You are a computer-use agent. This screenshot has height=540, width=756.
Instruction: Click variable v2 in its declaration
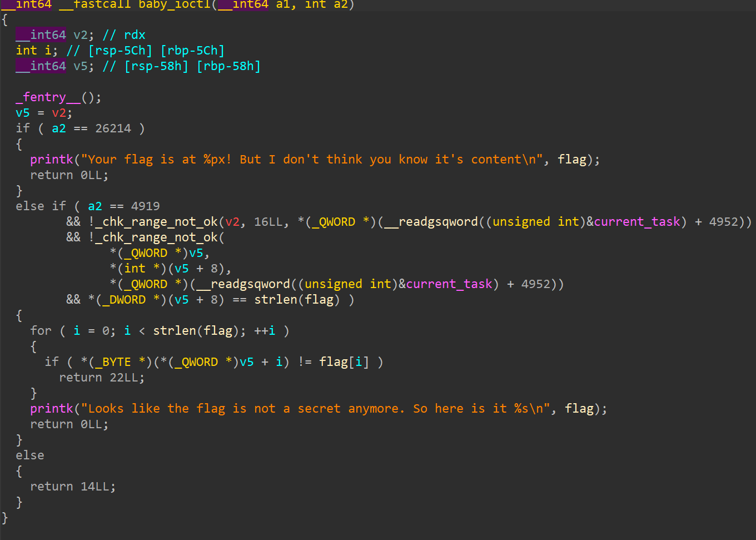pos(81,35)
